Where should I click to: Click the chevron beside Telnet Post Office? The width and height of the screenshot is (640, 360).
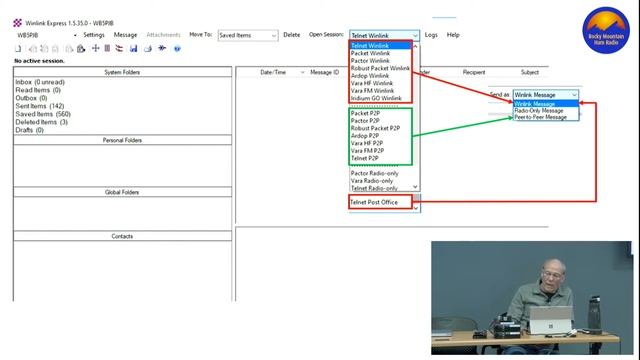pyautogui.click(x=416, y=208)
